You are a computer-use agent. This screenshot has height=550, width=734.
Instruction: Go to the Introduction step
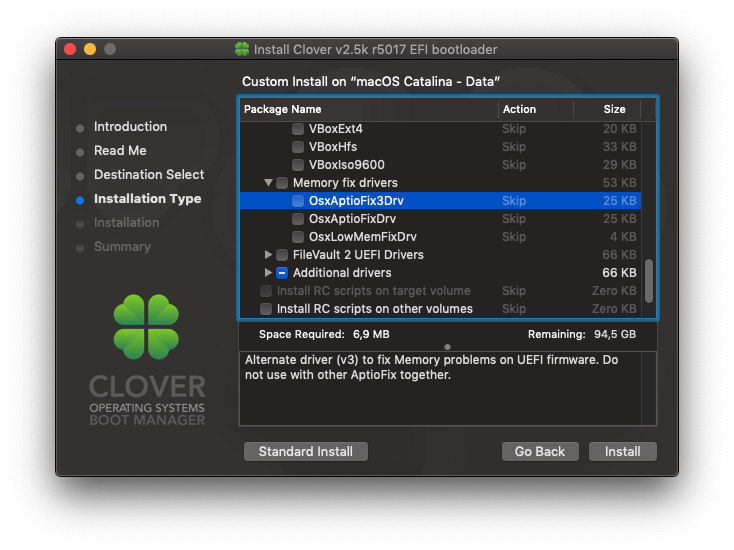130,126
